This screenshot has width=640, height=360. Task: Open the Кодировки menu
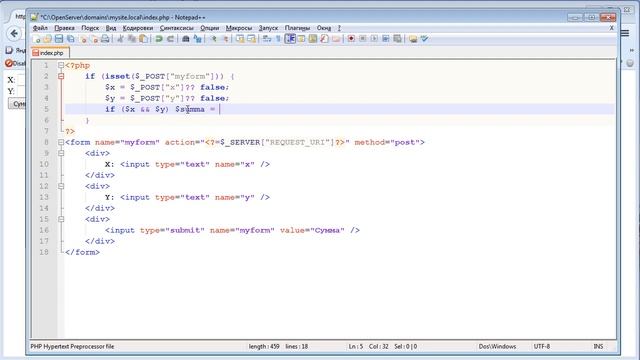point(138,28)
